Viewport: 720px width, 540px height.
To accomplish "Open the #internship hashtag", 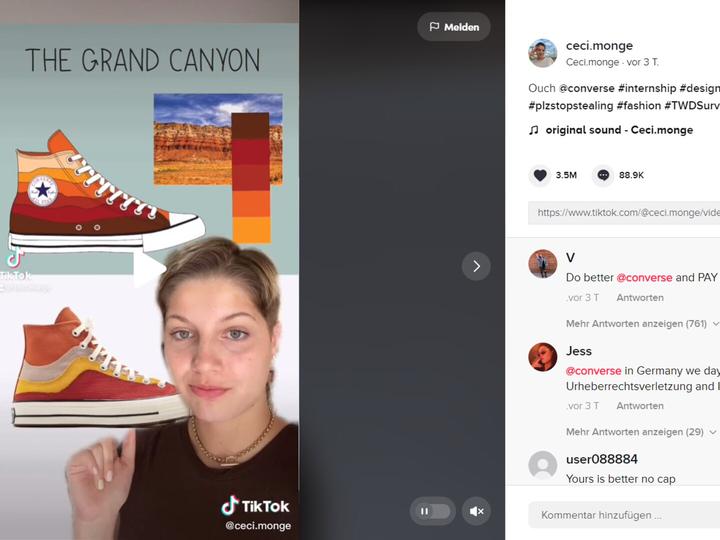I will (647, 88).
